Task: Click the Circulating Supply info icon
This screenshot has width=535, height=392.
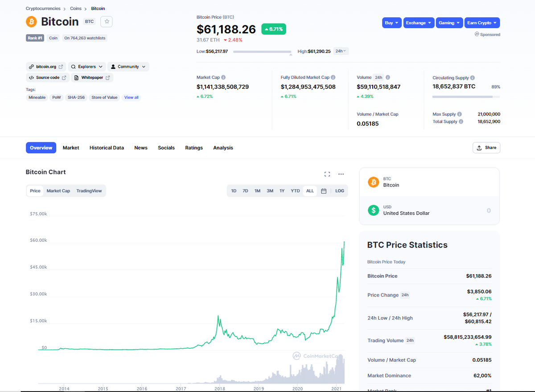Action: pyautogui.click(x=473, y=78)
